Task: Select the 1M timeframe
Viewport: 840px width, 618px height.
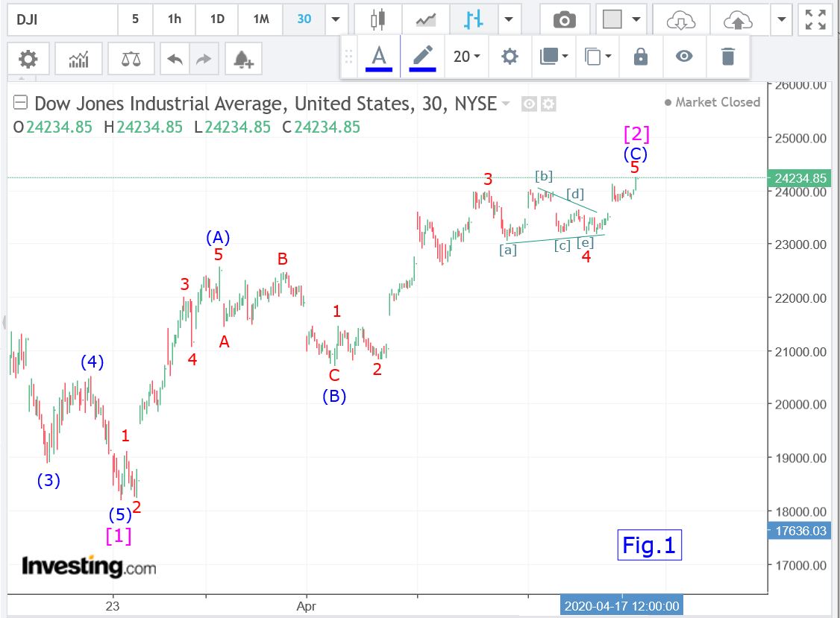Action: tap(261, 20)
